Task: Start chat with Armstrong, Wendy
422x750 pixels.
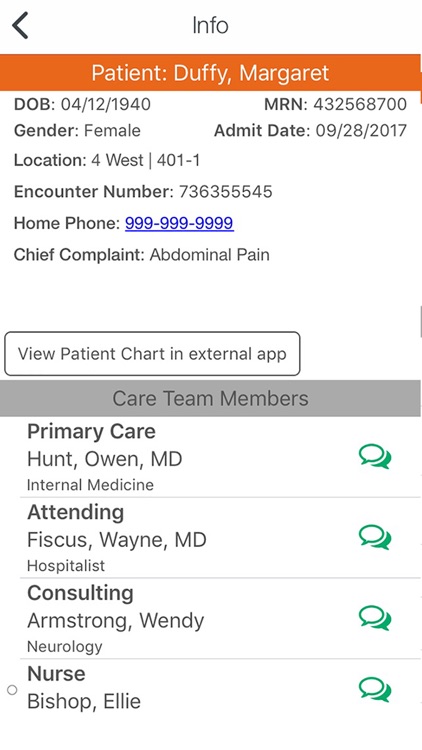Action: [375, 618]
